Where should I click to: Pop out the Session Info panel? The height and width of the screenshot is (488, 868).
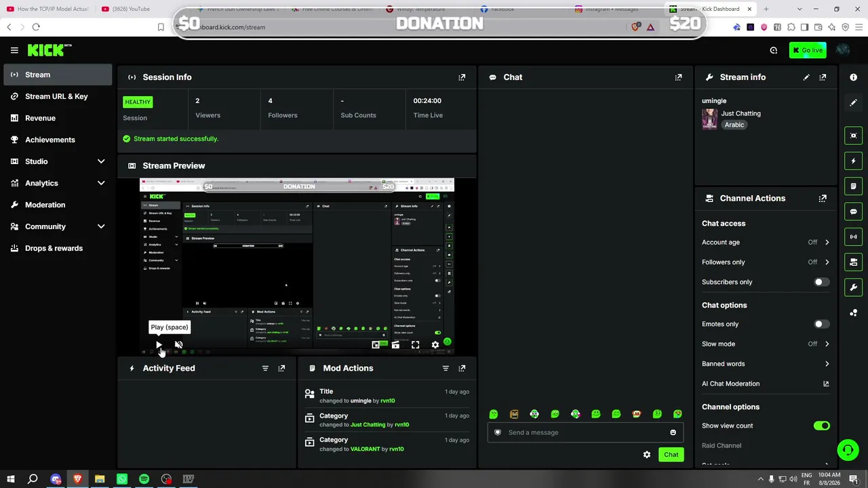pyautogui.click(x=462, y=77)
